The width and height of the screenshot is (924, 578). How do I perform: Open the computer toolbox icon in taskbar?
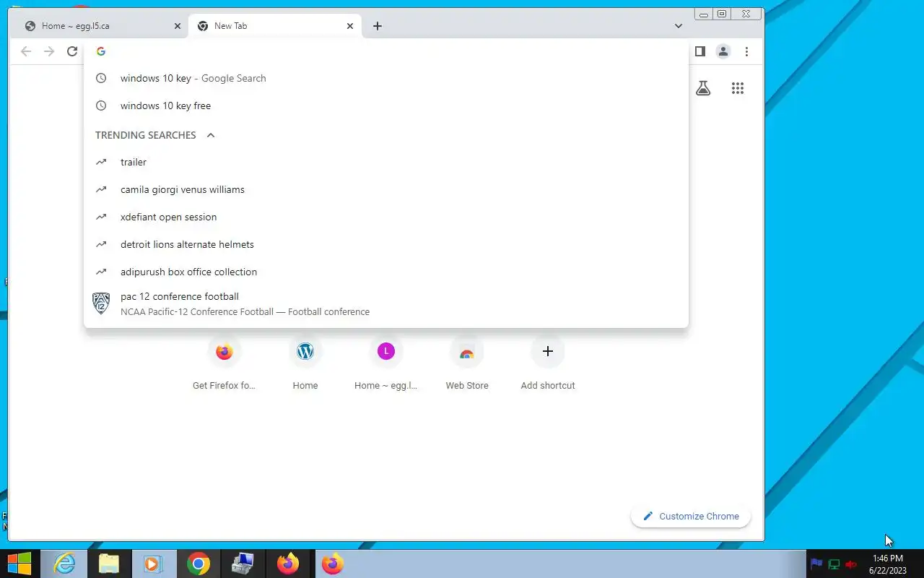243,564
